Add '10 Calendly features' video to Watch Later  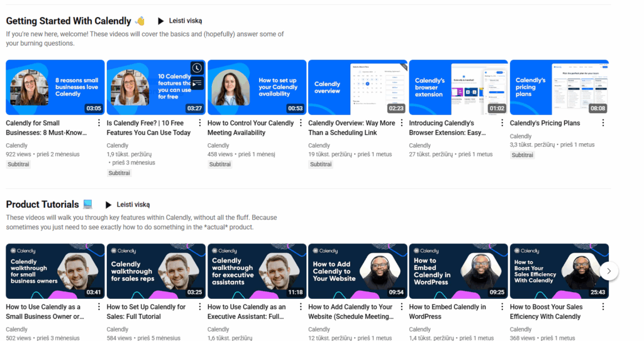pyautogui.click(x=197, y=68)
